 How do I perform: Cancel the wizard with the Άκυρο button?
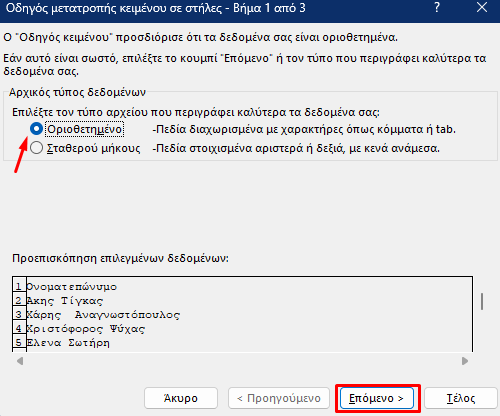click(x=181, y=398)
